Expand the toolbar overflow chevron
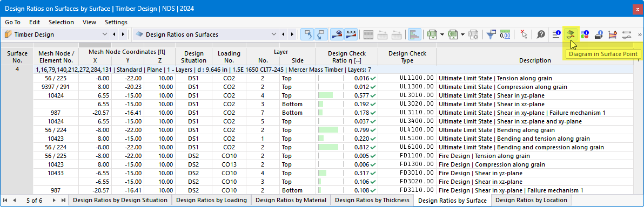644x207 pixels. 639,35
